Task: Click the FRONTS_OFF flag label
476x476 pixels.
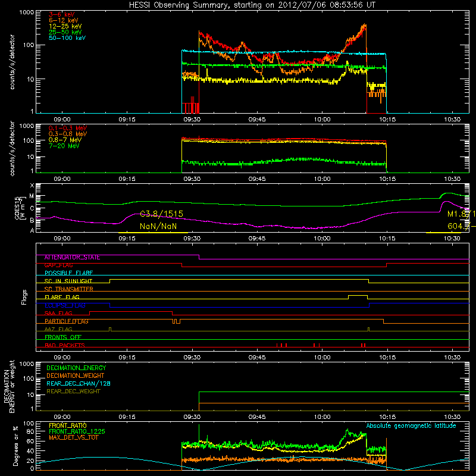Action: pos(63,337)
